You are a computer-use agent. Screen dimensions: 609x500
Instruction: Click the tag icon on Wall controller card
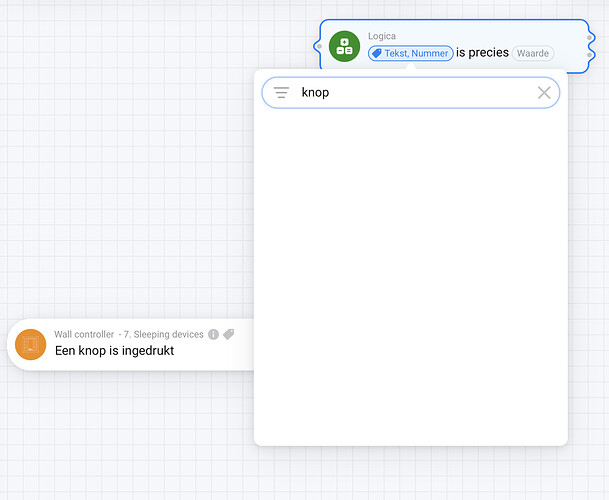pos(229,334)
